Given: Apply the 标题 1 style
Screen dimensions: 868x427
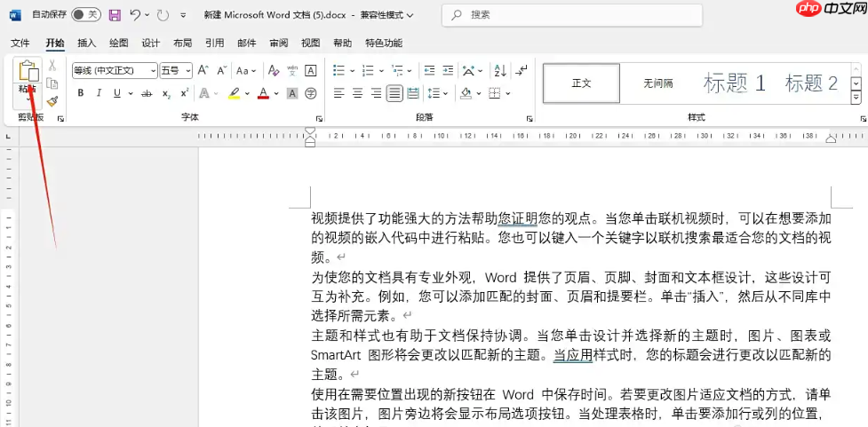Looking at the screenshot, I should pyautogui.click(x=734, y=83).
